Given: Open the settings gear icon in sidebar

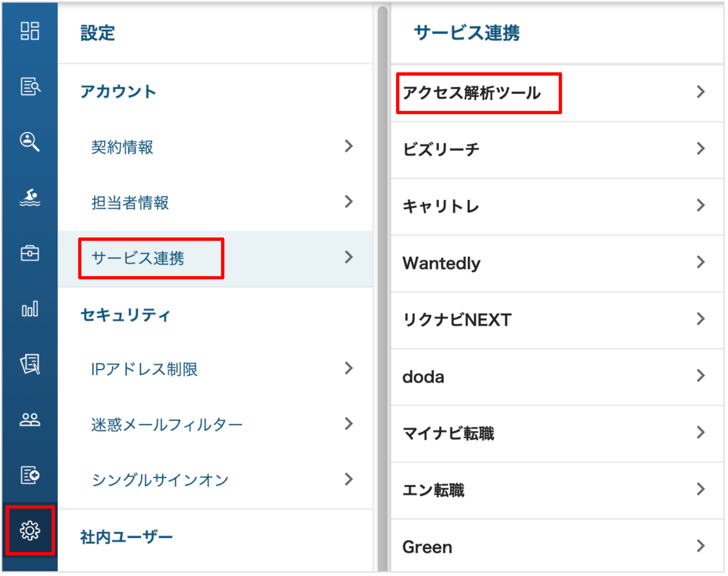Looking at the screenshot, I should coord(30,530).
